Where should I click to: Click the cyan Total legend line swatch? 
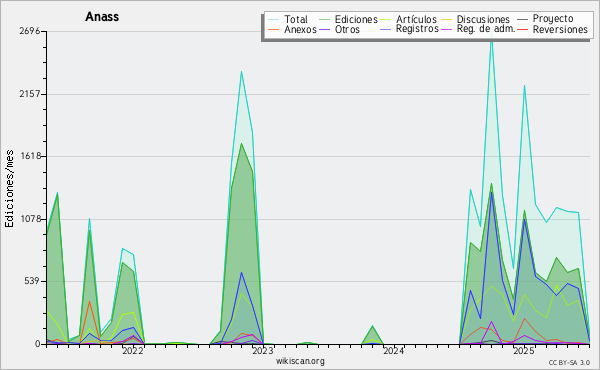coord(274,20)
